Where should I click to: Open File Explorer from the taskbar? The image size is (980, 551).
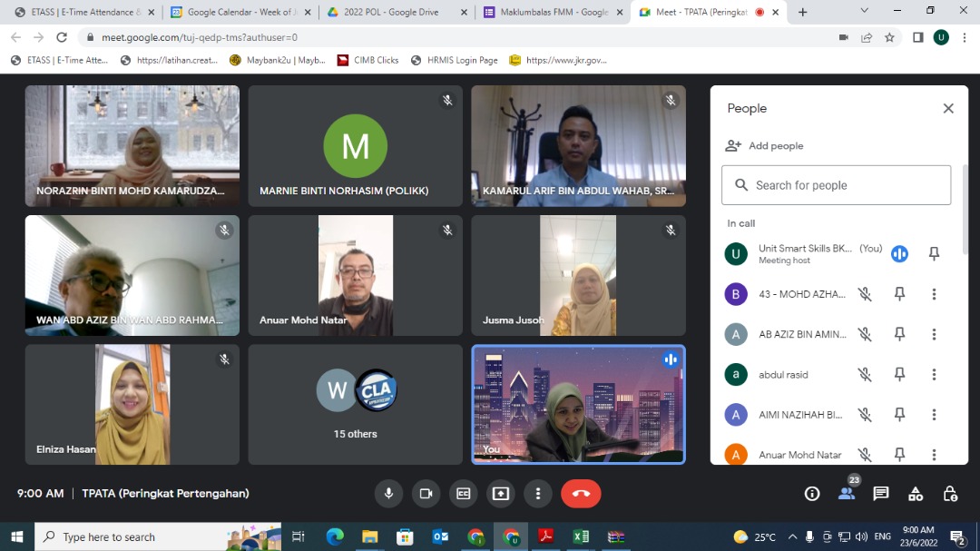[370, 536]
